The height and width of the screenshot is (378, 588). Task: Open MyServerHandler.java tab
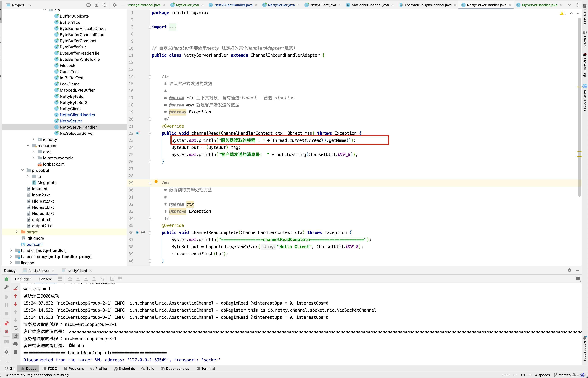(539, 5)
